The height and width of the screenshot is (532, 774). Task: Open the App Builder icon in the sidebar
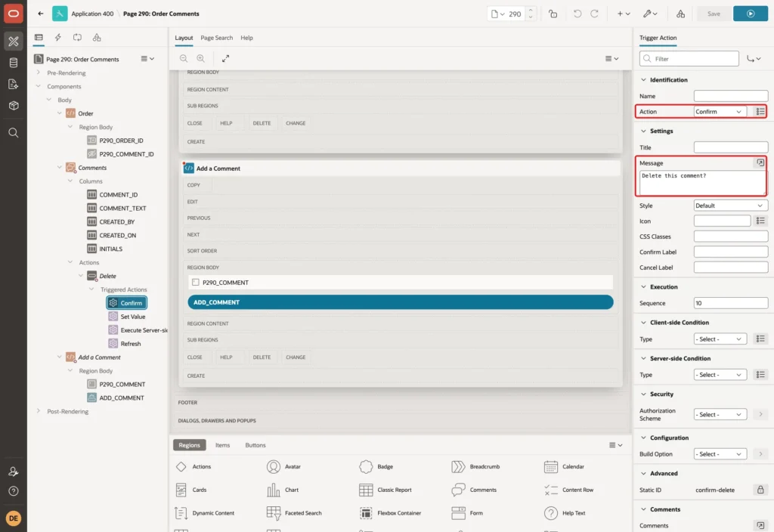coord(14,42)
